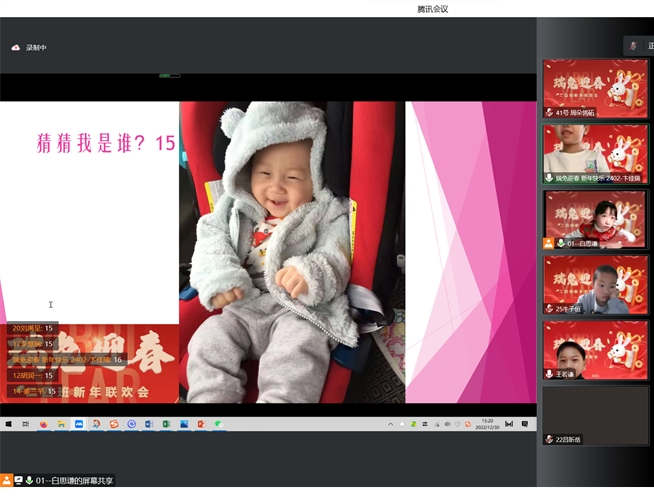Click chat message from 14 answering 15

(34, 391)
